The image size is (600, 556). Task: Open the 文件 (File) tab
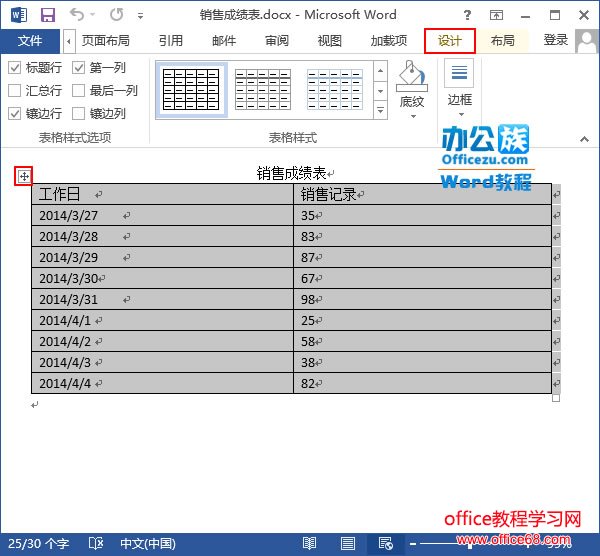30,41
